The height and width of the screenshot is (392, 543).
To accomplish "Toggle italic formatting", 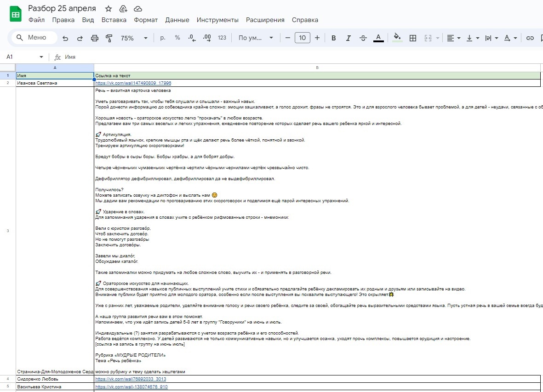I will coord(349,38).
